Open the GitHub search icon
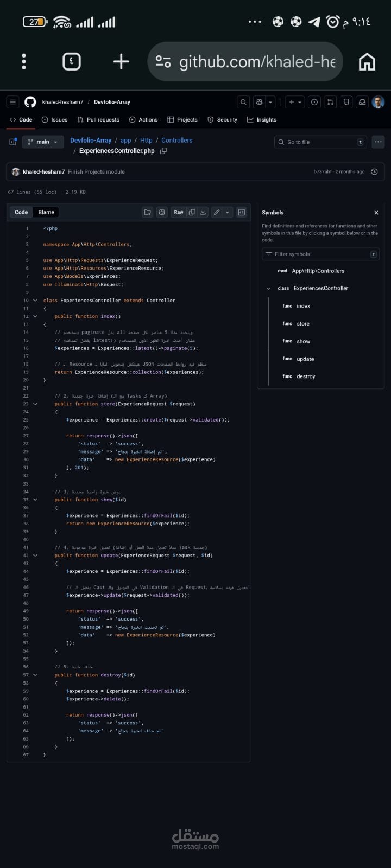 pos(243,102)
